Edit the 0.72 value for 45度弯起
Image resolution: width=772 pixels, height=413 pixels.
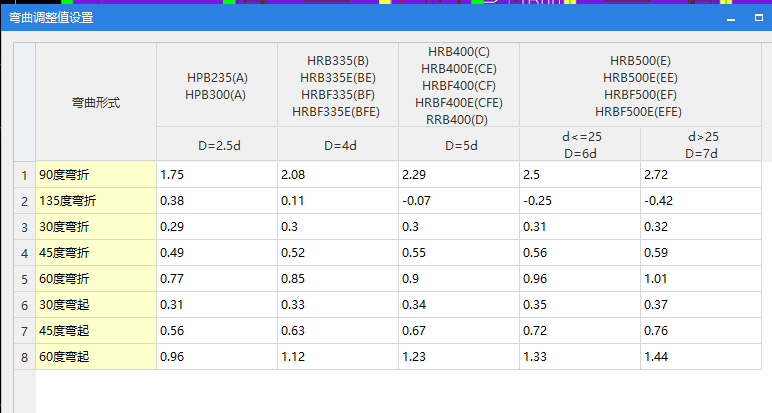580,331
